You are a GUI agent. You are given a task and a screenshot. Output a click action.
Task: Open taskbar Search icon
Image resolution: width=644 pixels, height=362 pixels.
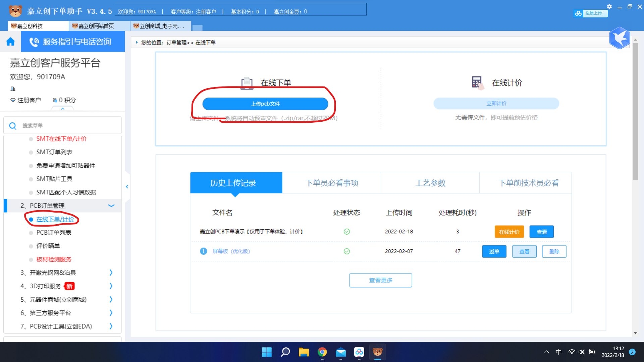(285, 352)
